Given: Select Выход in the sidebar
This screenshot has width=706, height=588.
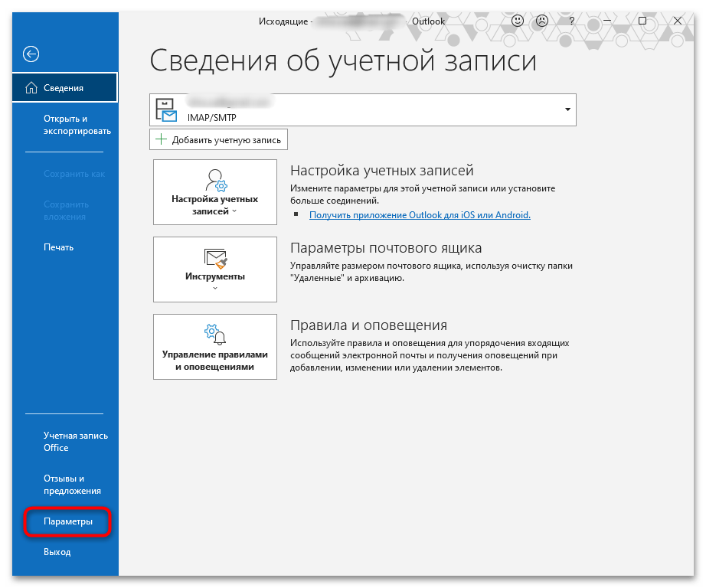Looking at the screenshot, I should (x=57, y=552).
